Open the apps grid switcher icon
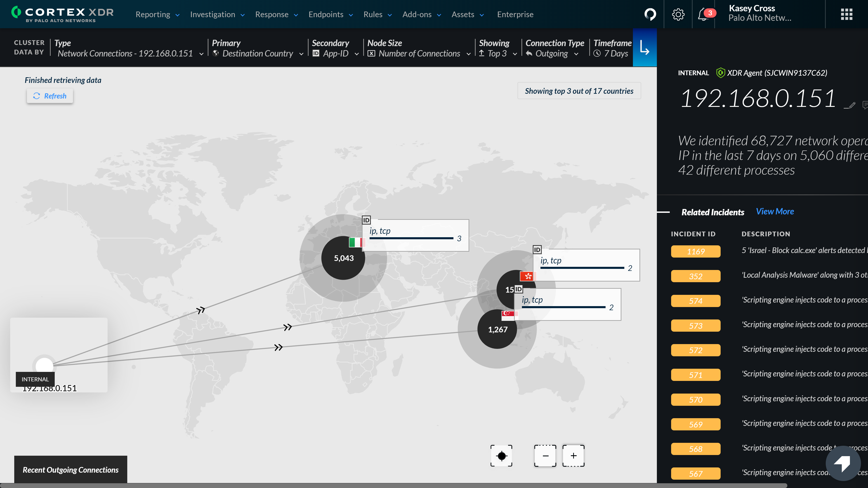This screenshot has height=488, width=868. pos(847,14)
